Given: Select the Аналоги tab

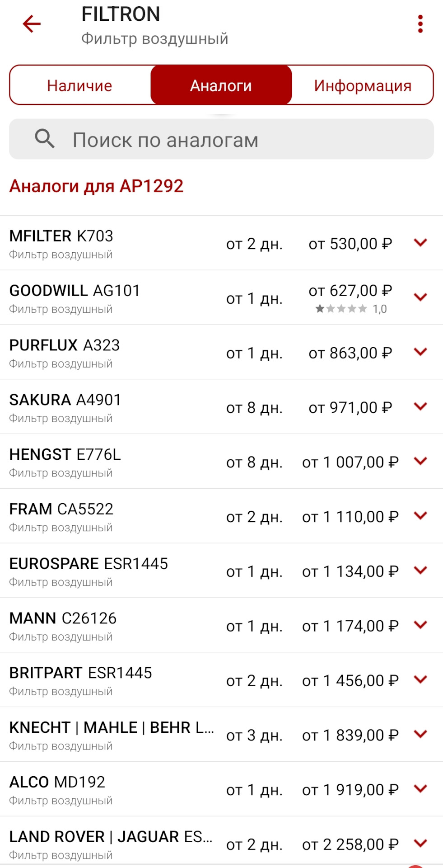Looking at the screenshot, I should 221,85.
